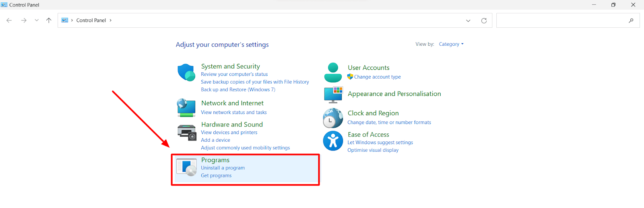The height and width of the screenshot is (208, 644).
Task: Open the recent locations chevron
Action: pyautogui.click(x=37, y=20)
